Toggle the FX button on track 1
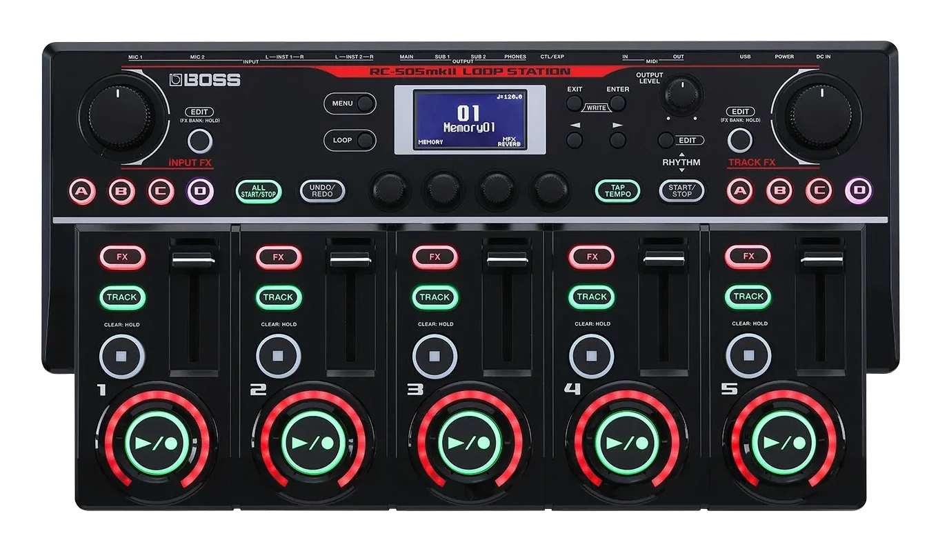This screenshot has width=938, height=560. (x=122, y=257)
